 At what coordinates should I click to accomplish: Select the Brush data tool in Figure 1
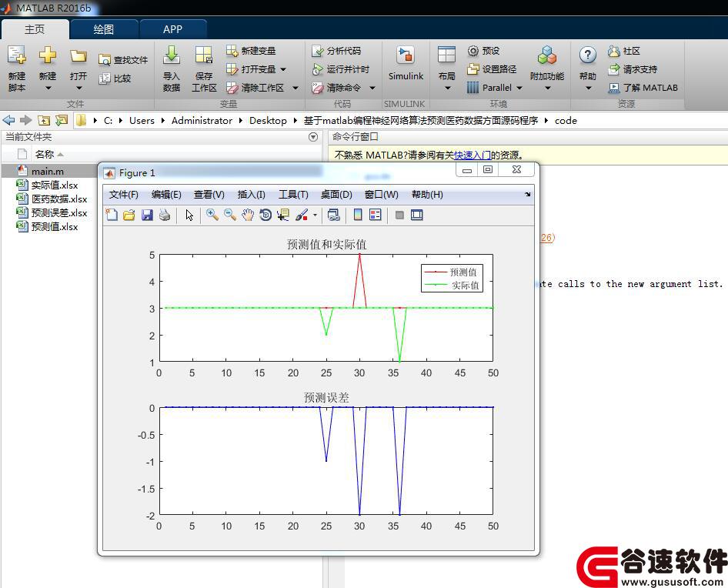[302, 215]
